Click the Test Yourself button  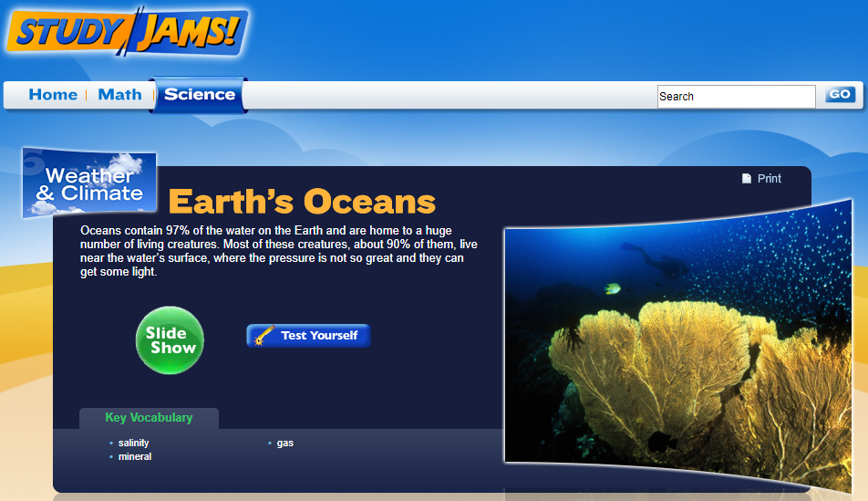(x=308, y=336)
